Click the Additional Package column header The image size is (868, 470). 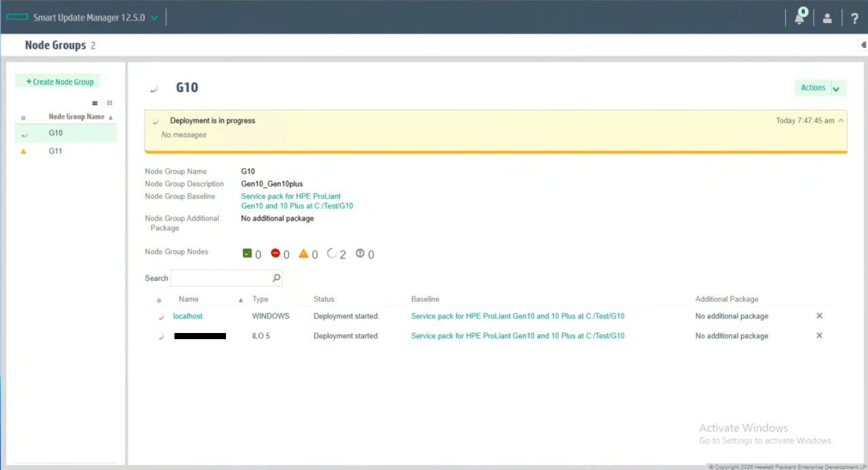(x=727, y=299)
